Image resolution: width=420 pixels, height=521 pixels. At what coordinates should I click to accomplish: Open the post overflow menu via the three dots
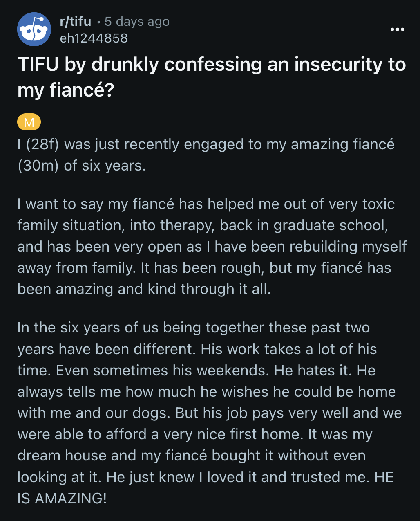[398, 29]
